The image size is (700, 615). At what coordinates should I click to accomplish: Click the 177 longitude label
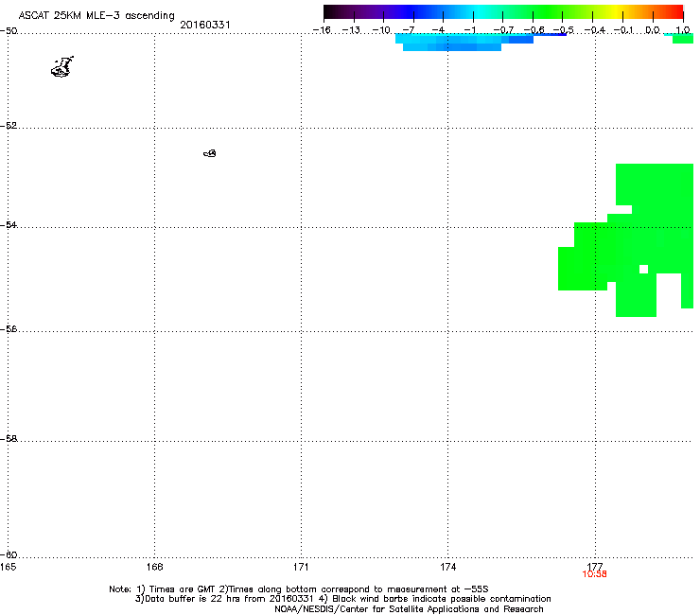595,567
